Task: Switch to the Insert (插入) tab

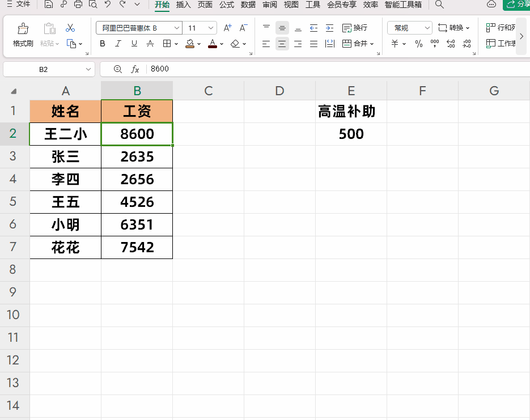Action: [x=184, y=5]
